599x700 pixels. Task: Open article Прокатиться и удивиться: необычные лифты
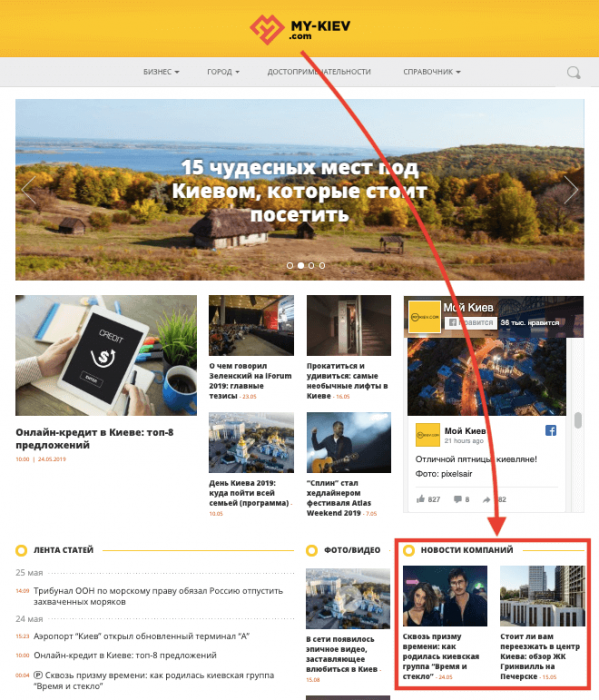[x=347, y=381]
